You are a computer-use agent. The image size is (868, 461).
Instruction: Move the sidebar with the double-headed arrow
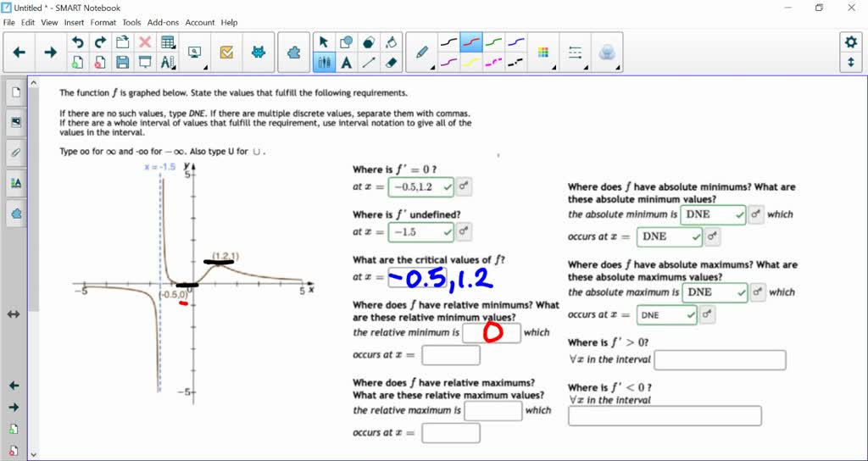[14, 314]
